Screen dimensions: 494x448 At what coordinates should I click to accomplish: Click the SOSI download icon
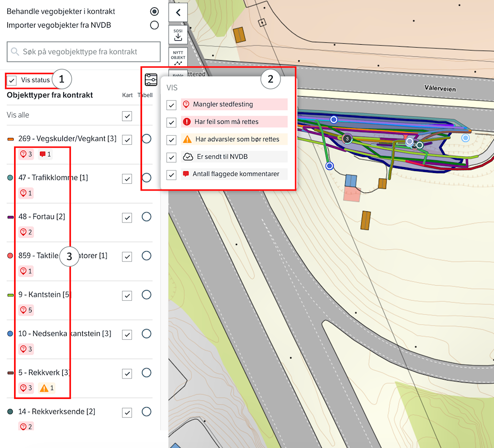point(178,34)
